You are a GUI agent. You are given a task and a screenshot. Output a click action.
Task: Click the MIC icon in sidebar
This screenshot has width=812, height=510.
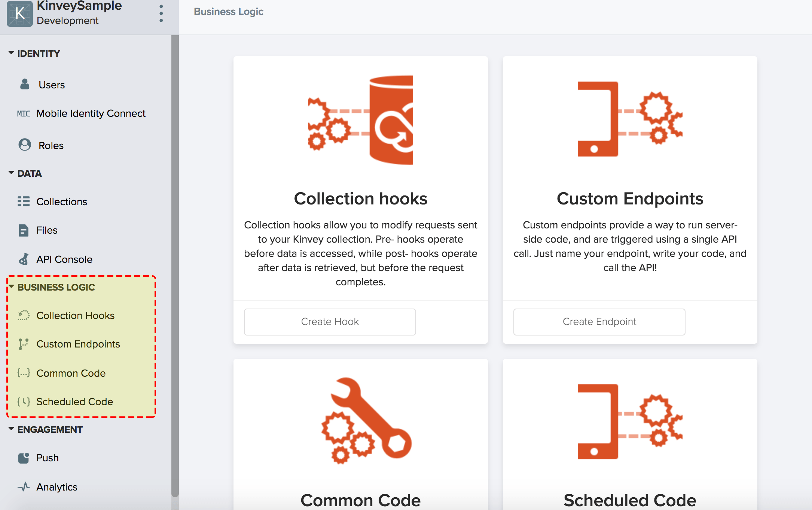point(24,113)
